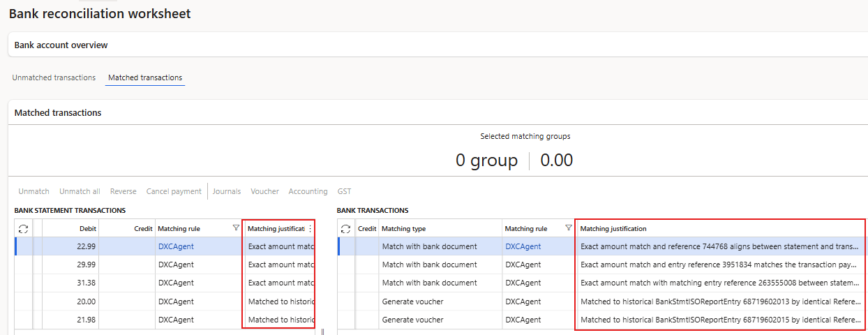Click Credit header in bank transactions grid
Image resolution: width=868 pixels, height=335 pixels.
367,228
